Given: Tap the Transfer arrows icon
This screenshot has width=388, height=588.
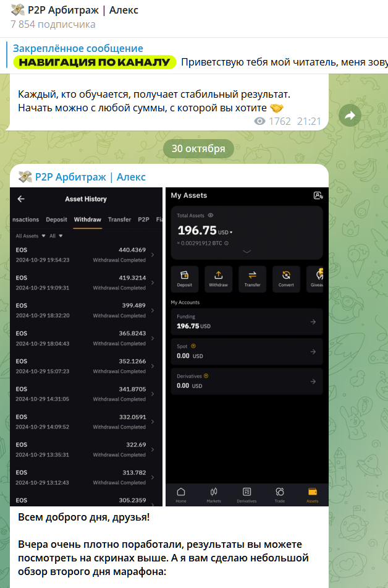Looking at the screenshot, I should pos(252,275).
